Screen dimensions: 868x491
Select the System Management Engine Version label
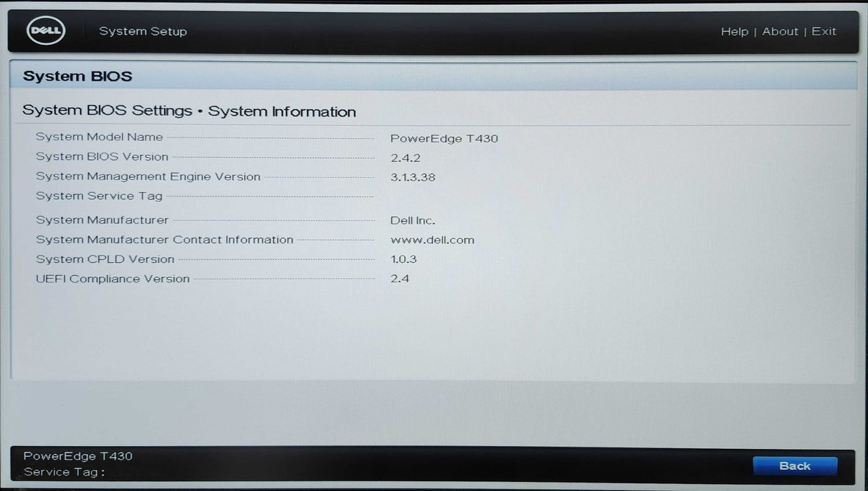[x=148, y=176]
